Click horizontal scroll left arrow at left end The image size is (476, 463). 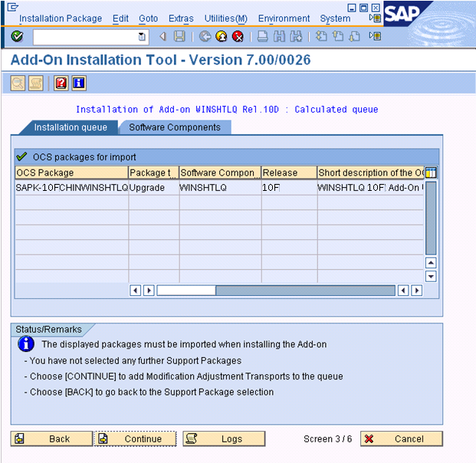click(x=135, y=291)
